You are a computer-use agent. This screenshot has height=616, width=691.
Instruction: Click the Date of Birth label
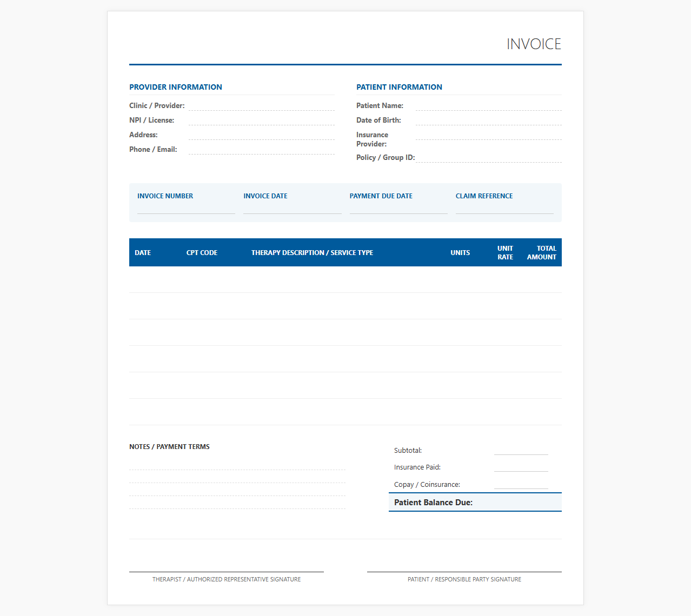pos(378,120)
